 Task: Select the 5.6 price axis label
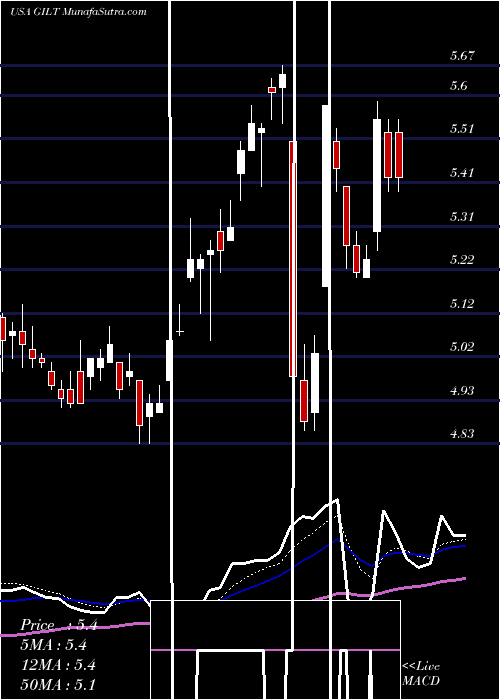coord(458,86)
